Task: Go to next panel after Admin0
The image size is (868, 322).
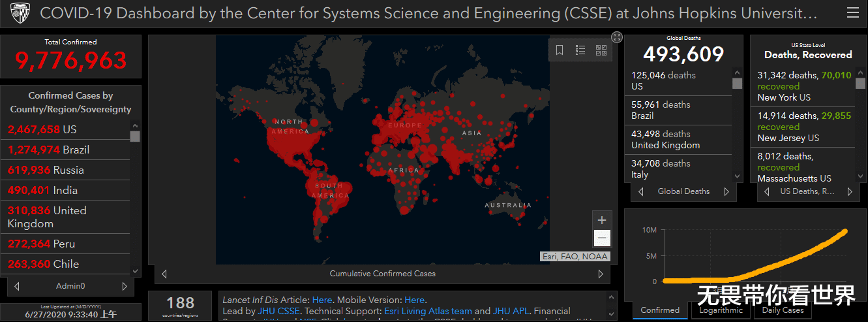Action: [x=125, y=286]
